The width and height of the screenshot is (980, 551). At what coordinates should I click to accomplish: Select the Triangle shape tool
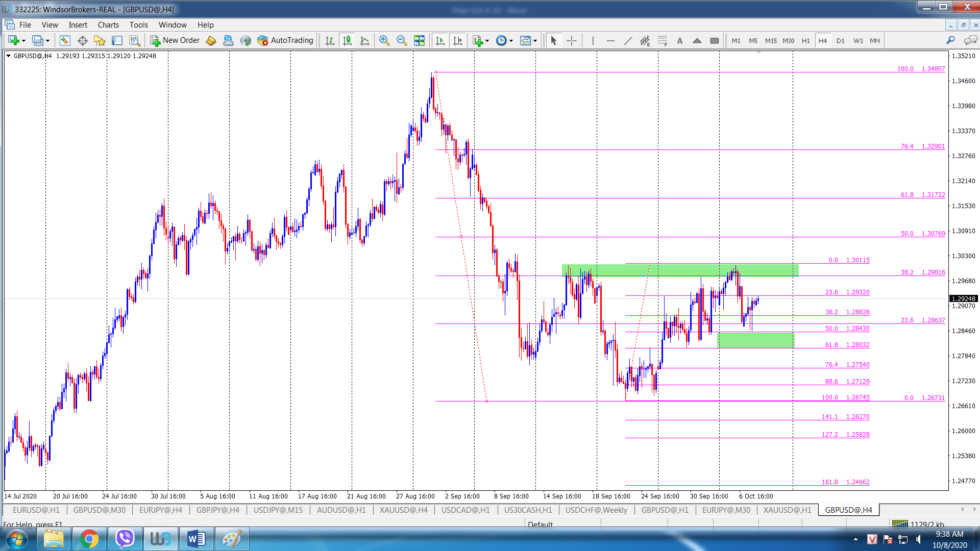click(x=697, y=40)
